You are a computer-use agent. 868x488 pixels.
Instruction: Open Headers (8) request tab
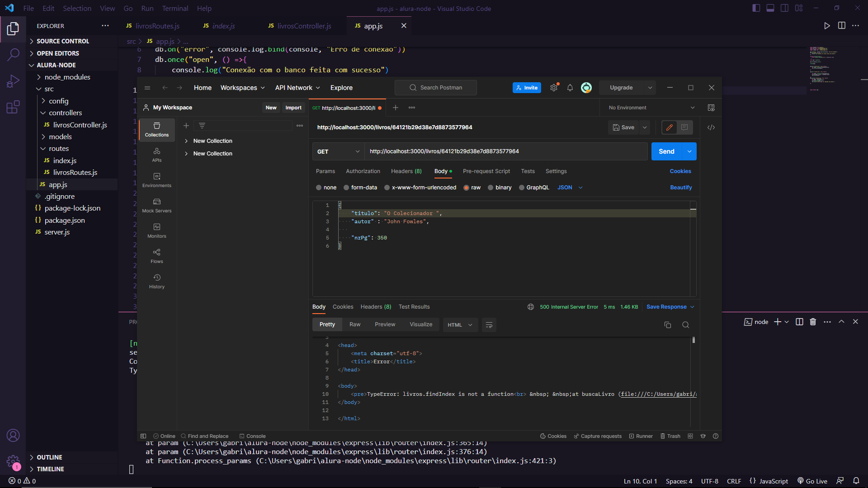pyautogui.click(x=406, y=171)
